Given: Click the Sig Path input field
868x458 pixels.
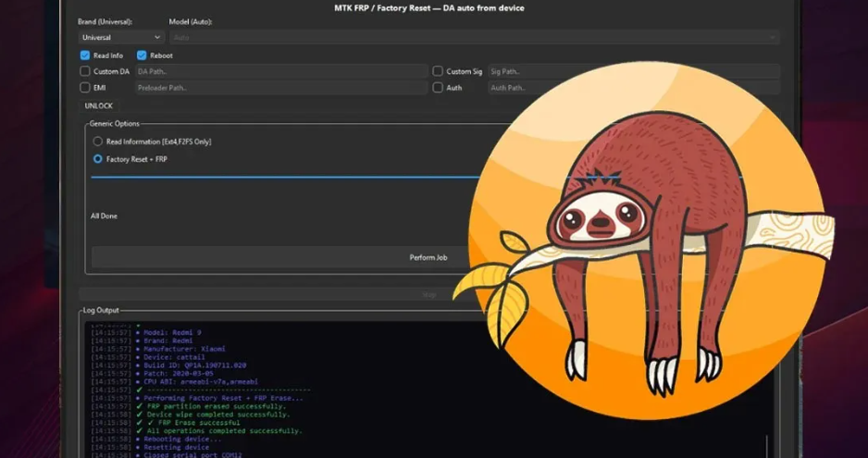Looking at the screenshot, I should click(x=634, y=71).
